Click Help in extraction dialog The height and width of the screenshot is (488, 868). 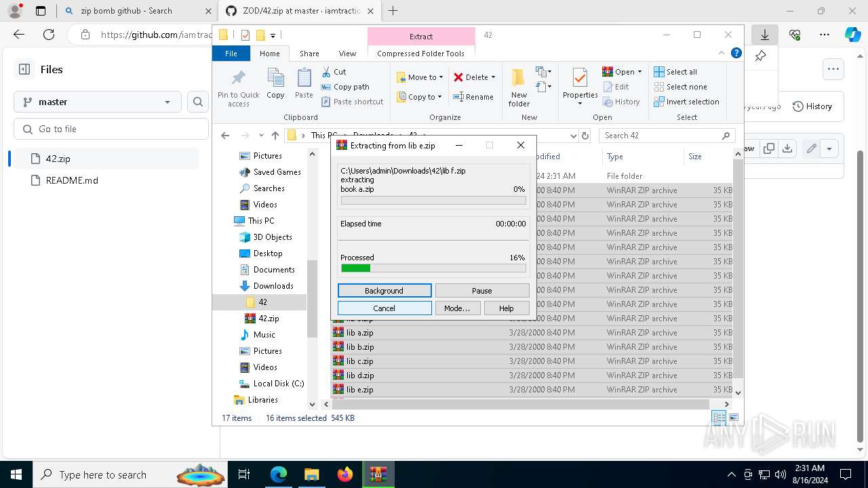click(x=507, y=308)
